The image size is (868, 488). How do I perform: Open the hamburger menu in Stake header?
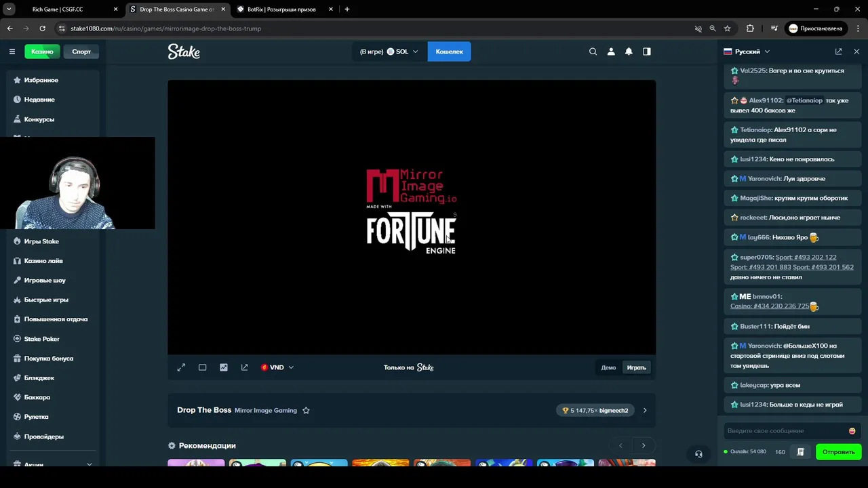point(12,52)
